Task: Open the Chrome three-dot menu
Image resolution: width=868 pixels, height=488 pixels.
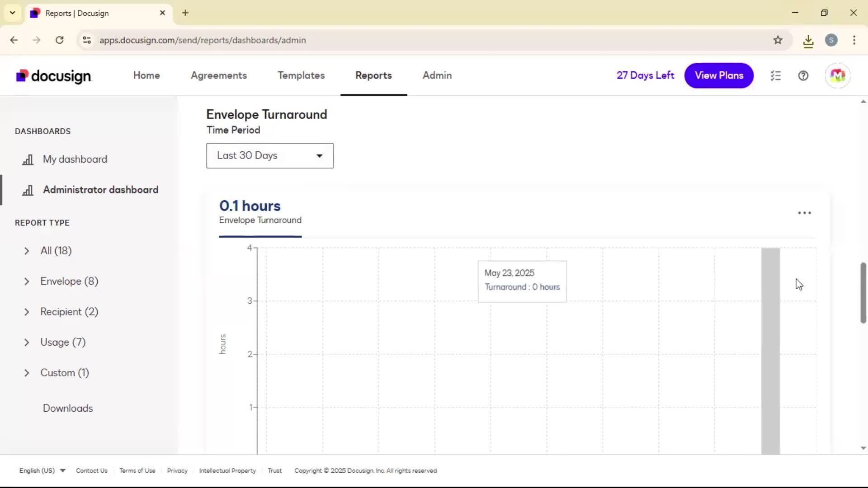Action: (854, 40)
